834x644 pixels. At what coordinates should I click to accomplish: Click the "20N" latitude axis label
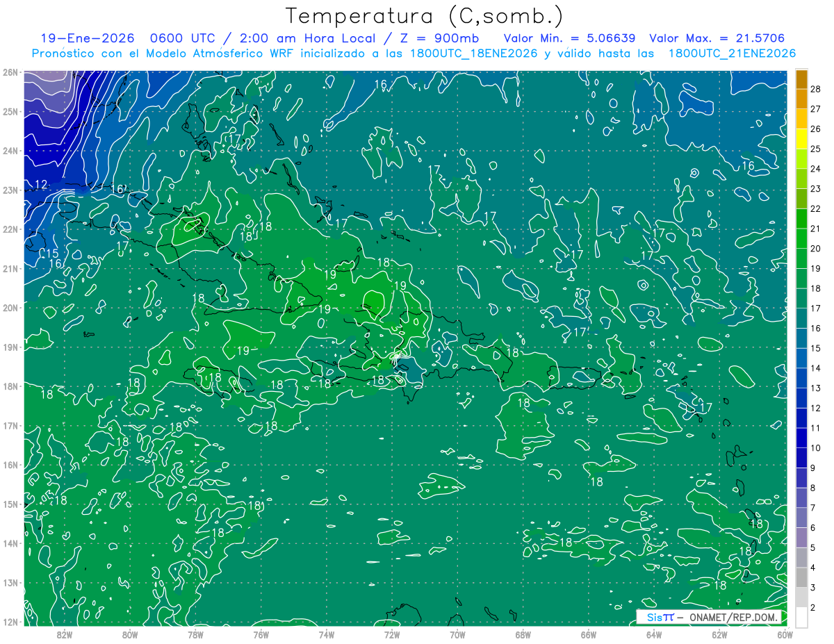[x=10, y=308]
